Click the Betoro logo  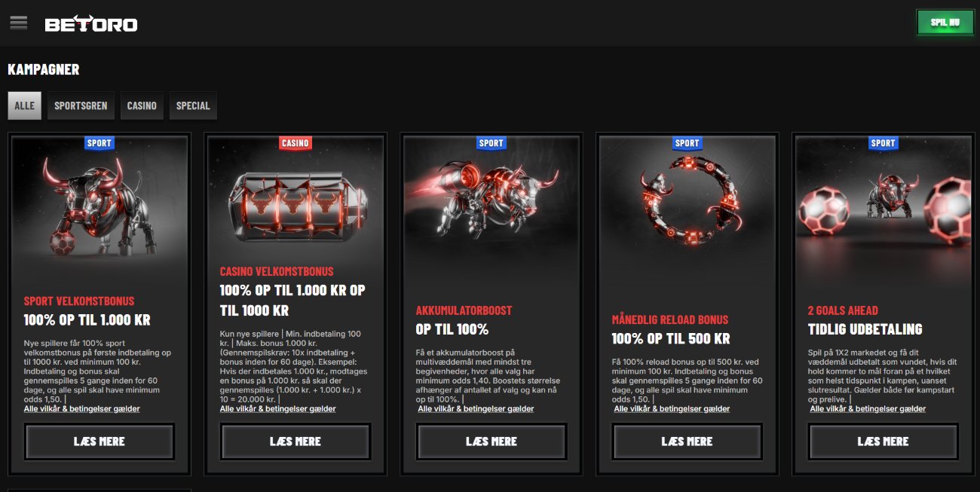[91, 23]
